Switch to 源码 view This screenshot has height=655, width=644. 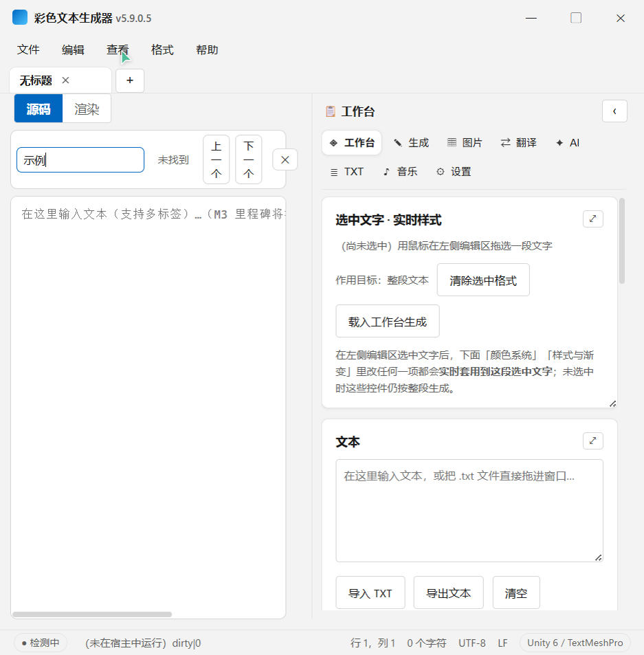click(38, 109)
